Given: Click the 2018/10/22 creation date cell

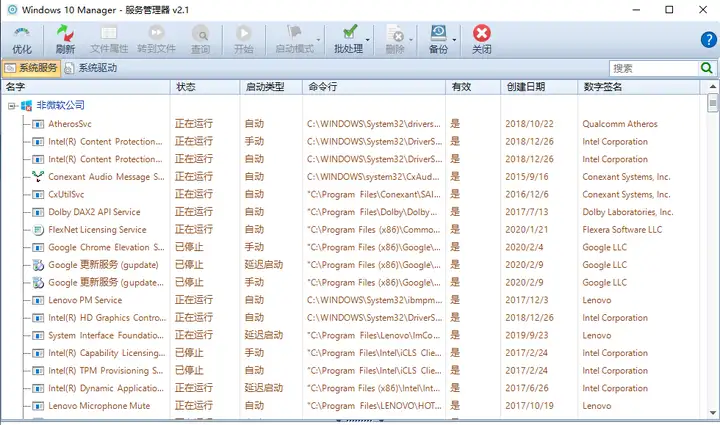Looking at the screenshot, I should [529, 124].
